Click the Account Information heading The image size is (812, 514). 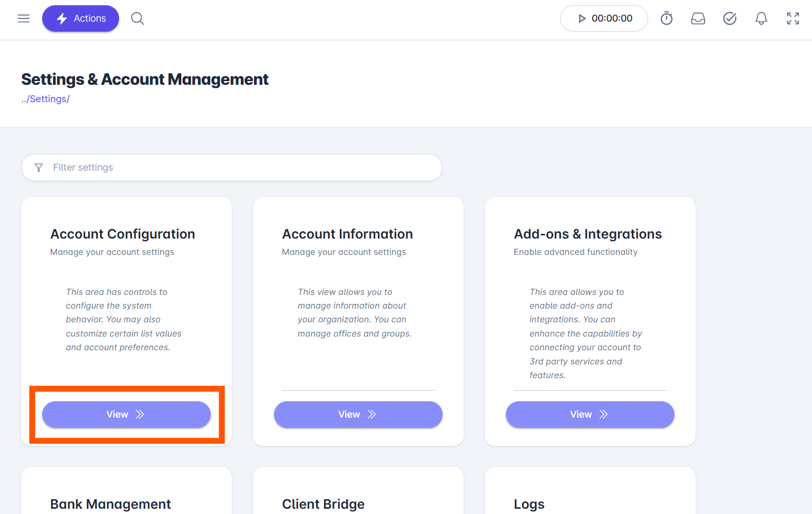(348, 234)
